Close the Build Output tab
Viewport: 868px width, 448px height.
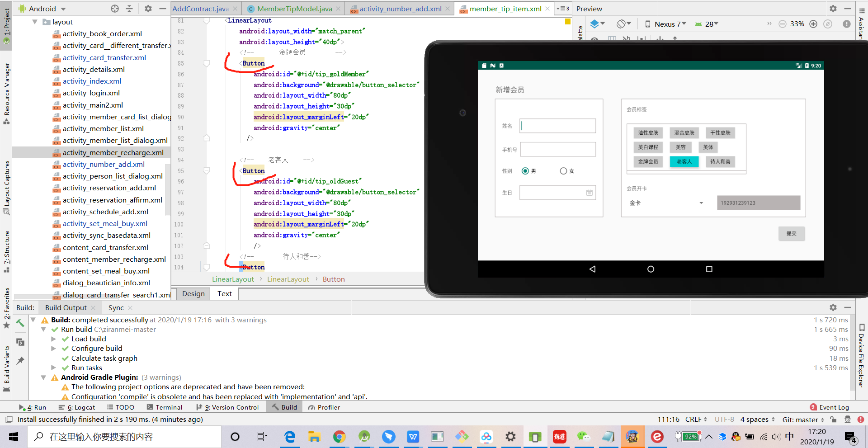click(93, 308)
